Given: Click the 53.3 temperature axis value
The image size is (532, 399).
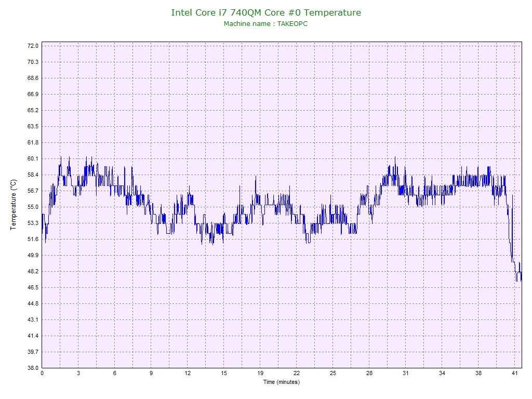Looking at the screenshot, I should click(33, 223).
